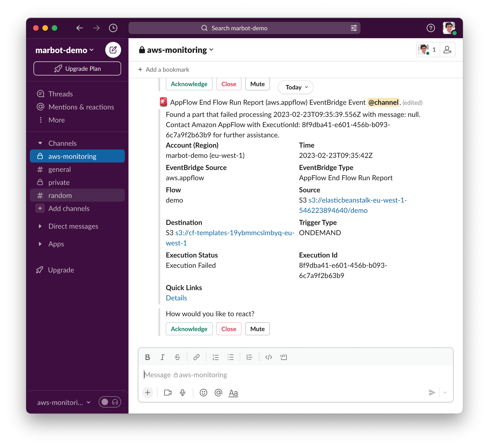The width and height of the screenshot is (489, 448).
Task: Select the general channel
Action: [77, 169]
